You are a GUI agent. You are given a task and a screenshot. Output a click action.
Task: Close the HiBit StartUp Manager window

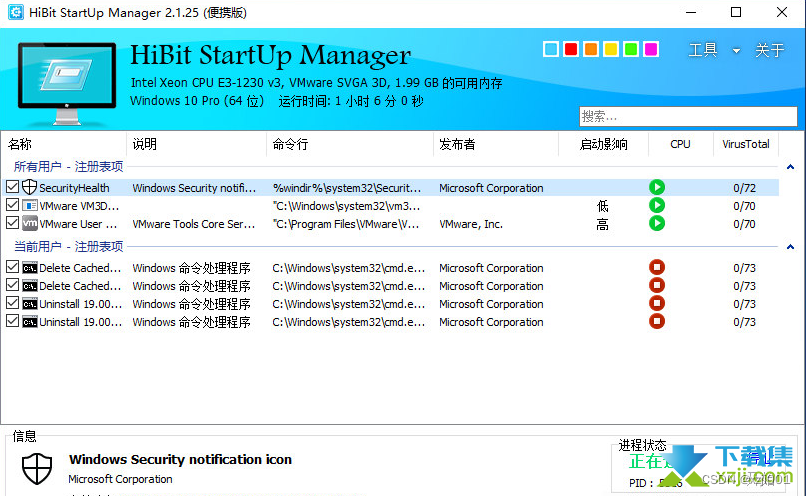click(x=781, y=12)
